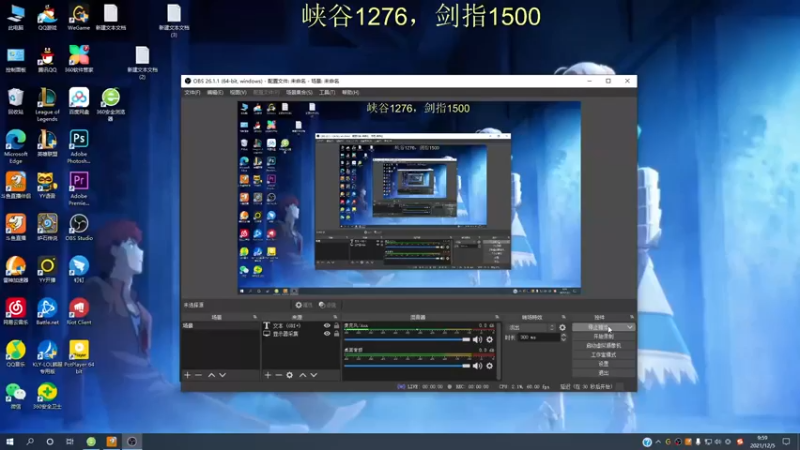Open source Properties button above Sources
Screen dimensions: 800x450
304,305
